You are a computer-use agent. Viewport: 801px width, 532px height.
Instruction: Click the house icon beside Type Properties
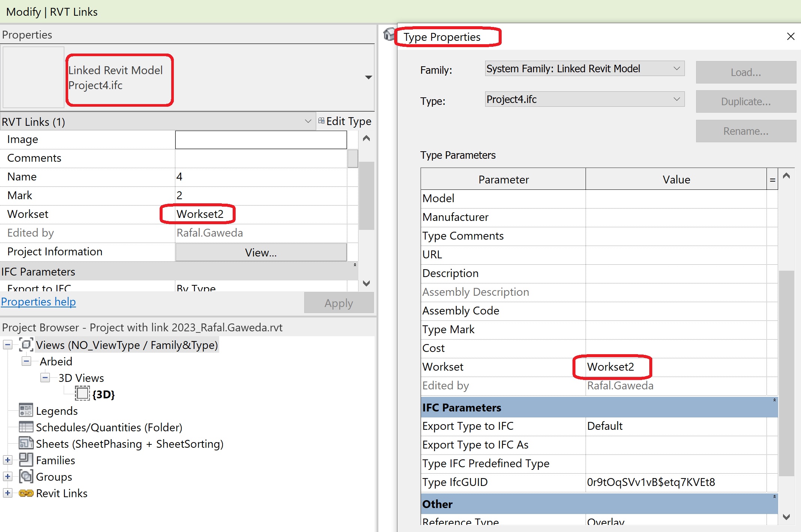(389, 34)
